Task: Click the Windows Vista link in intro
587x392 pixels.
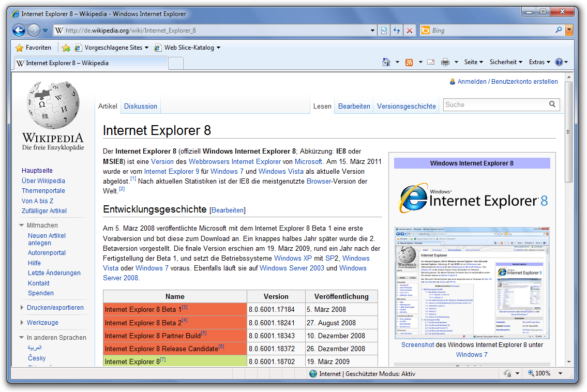Action: click(281, 172)
